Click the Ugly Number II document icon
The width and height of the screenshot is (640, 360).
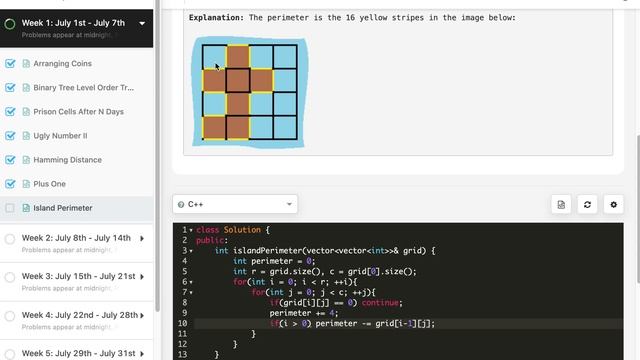click(26, 136)
